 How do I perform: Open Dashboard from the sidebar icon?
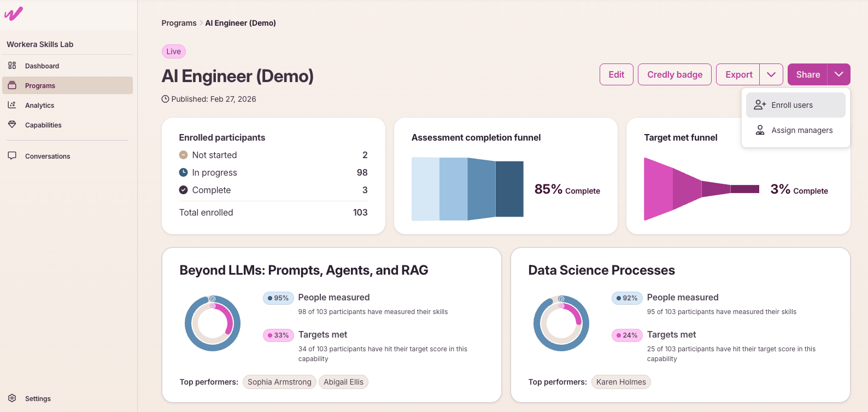(x=12, y=66)
